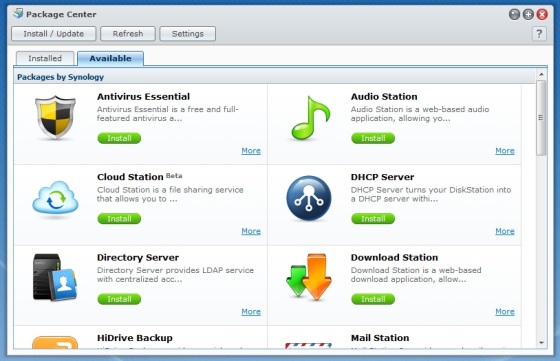Click the scrollbar up arrow
This screenshot has height=361, width=560.
[x=541, y=74]
